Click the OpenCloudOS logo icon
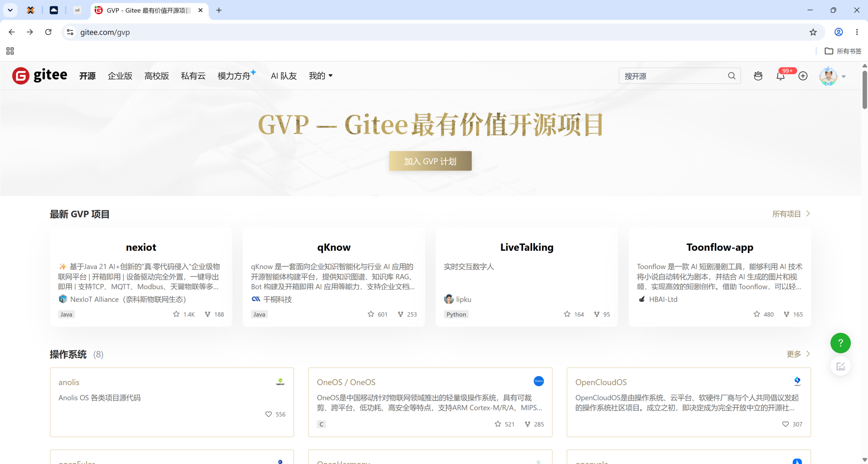868x464 pixels. coord(797,381)
